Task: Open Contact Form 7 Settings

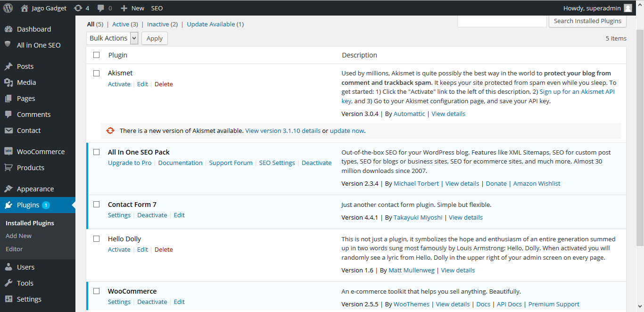Action: [119, 215]
